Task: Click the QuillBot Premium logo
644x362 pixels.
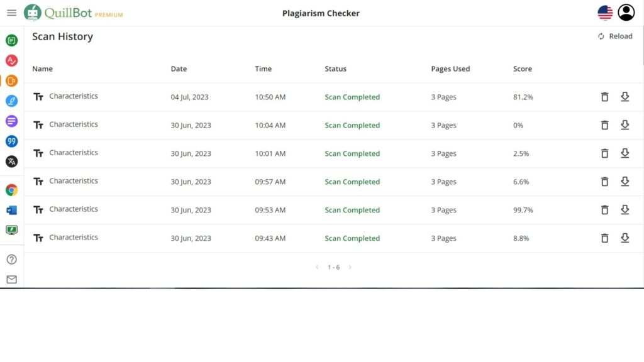Action: (x=74, y=13)
